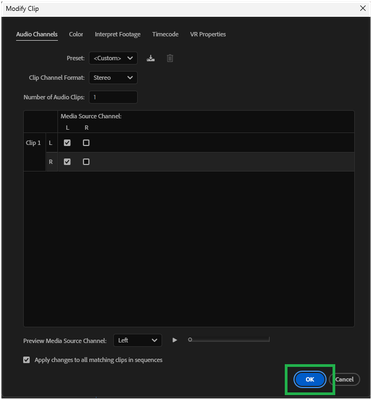Check Clip 1 L row, R source checkbox
This screenshot has height=400, width=372.
[x=86, y=143]
